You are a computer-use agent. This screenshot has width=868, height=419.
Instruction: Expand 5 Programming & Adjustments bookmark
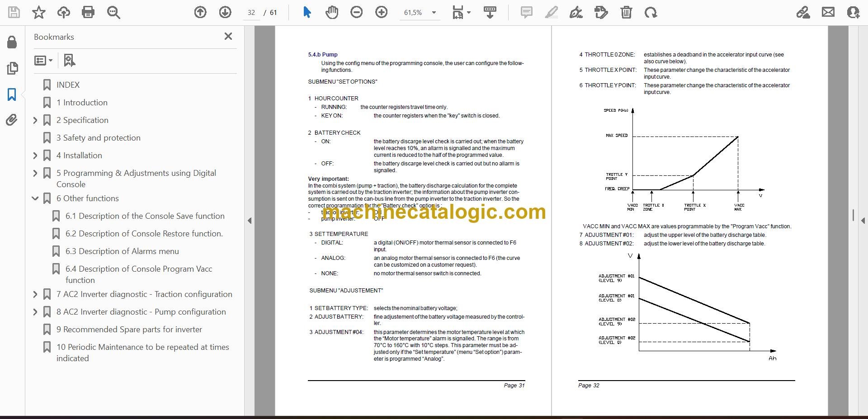(35, 173)
